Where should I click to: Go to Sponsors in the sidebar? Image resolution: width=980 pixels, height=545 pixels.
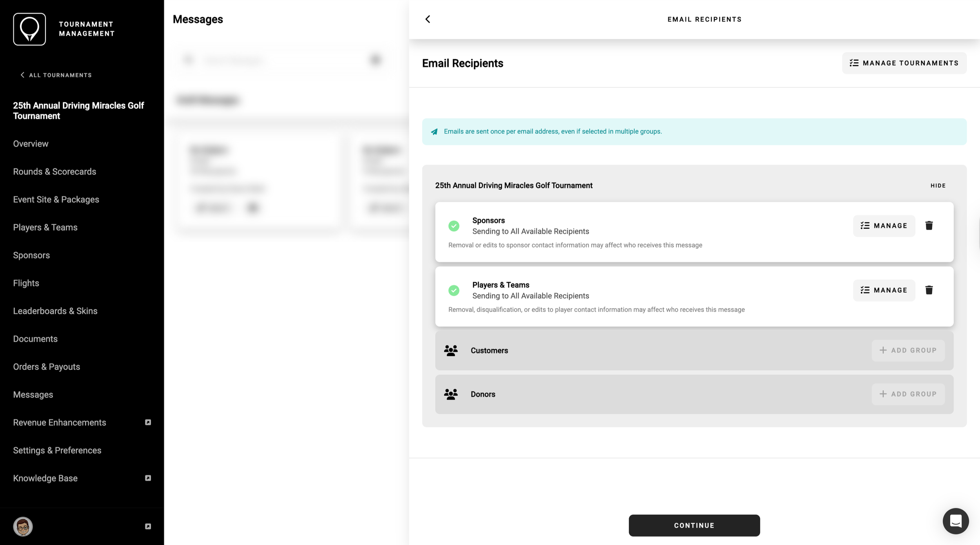(31, 255)
